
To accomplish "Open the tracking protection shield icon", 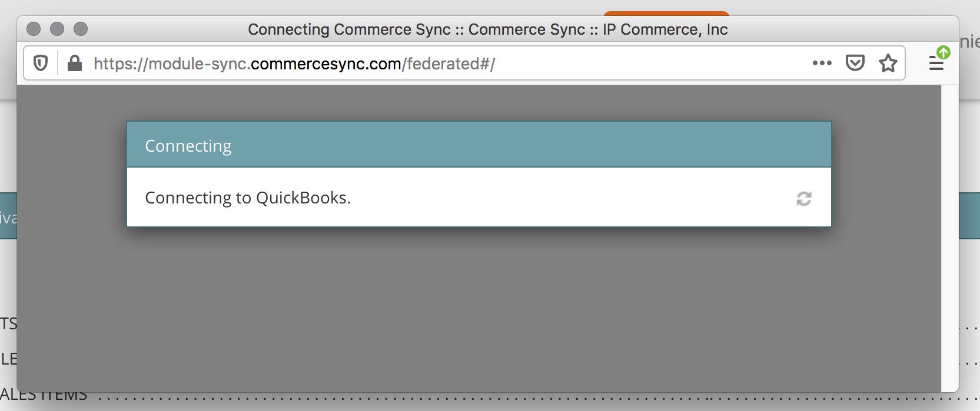I will [41, 63].
